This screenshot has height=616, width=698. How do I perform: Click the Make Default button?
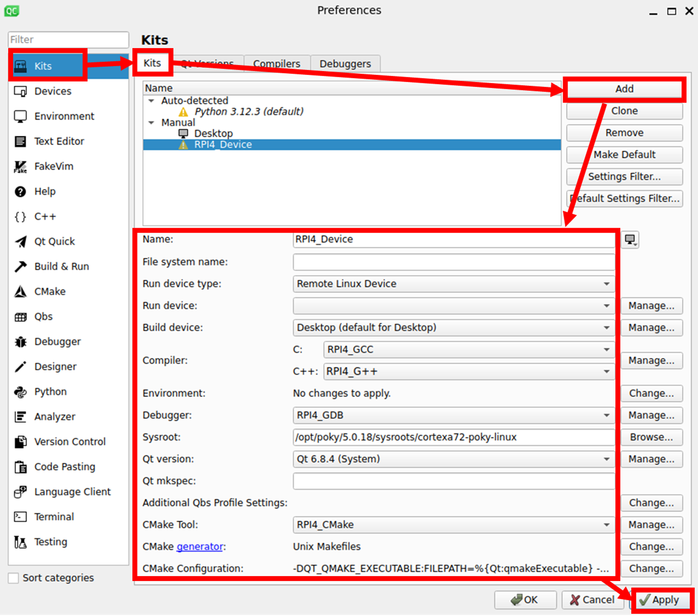625,154
